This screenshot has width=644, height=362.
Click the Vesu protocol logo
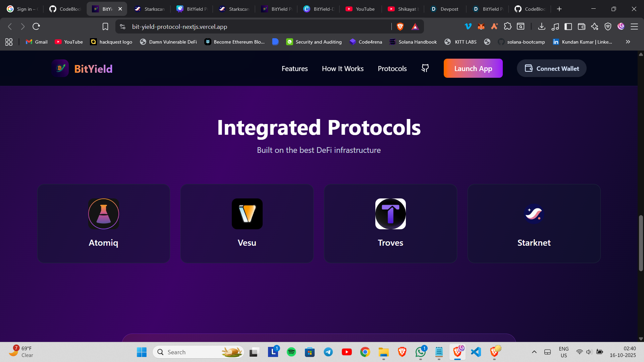pos(247,214)
